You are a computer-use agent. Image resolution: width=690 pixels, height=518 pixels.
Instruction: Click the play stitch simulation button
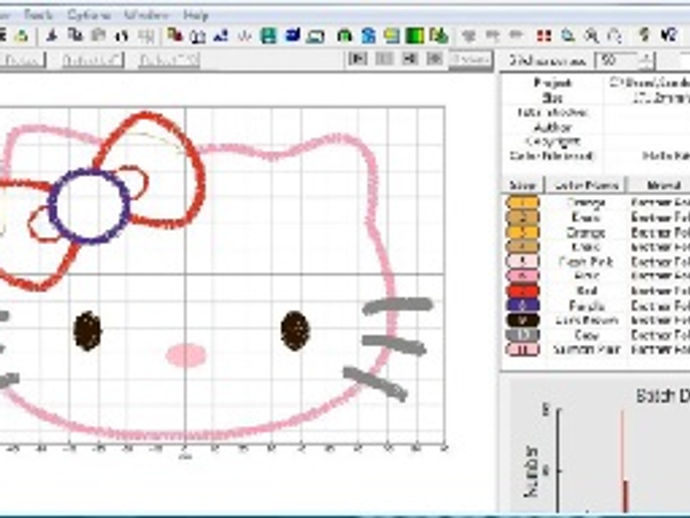[x=357, y=59]
